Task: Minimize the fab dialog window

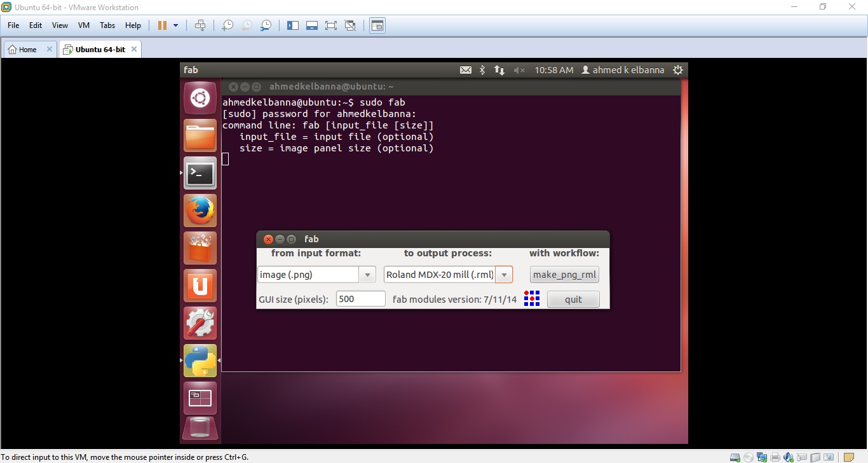Action: (280, 239)
